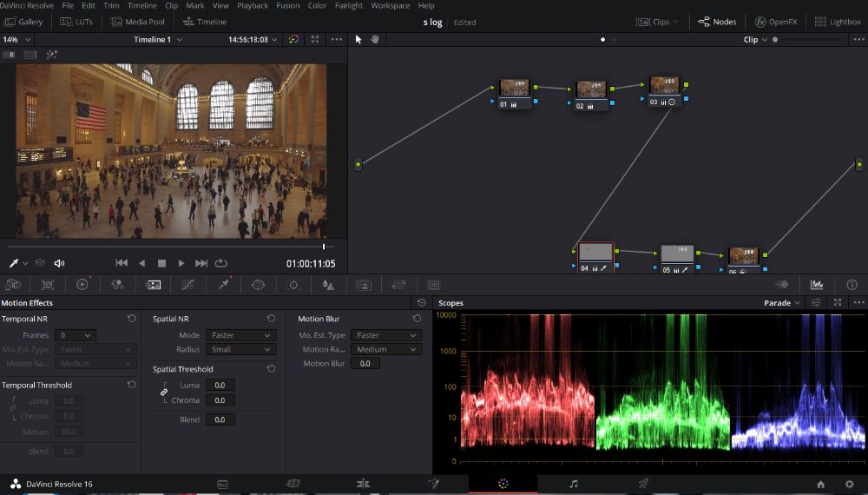This screenshot has height=495, width=868.
Task: Expand the Spatial NR Mode dropdown
Action: pyautogui.click(x=240, y=335)
